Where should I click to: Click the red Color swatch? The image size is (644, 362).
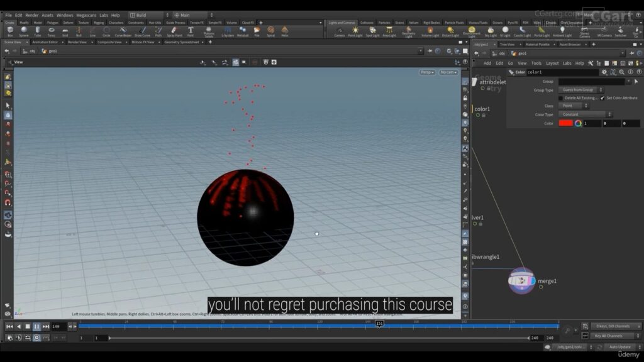tap(565, 123)
